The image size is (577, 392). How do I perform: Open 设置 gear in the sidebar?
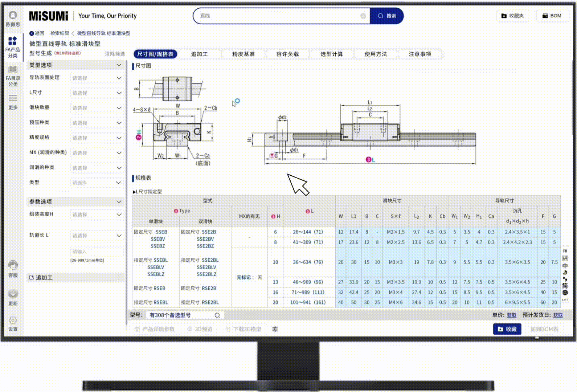point(13,324)
